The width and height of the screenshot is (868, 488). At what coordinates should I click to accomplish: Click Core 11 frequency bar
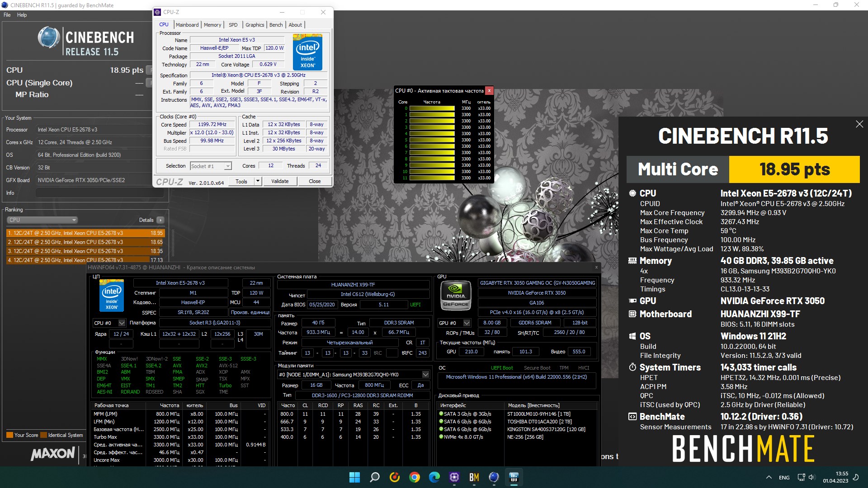[432, 178]
